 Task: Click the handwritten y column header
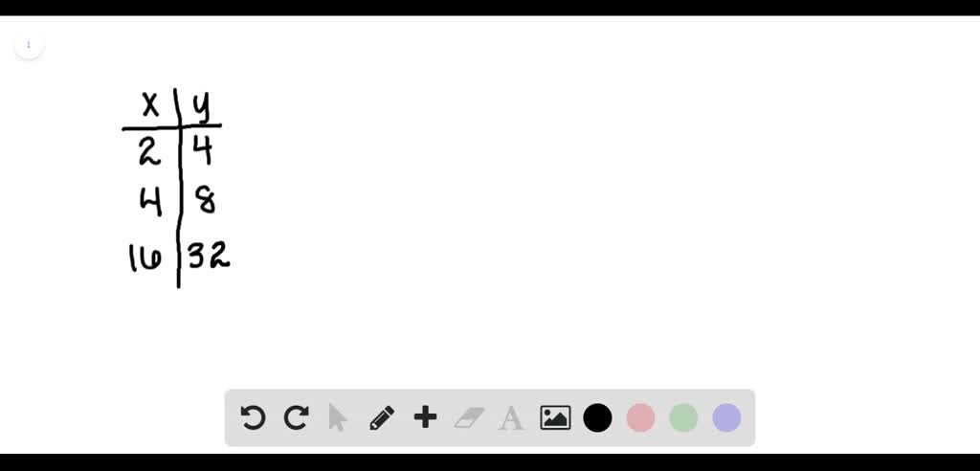tap(201, 107)
